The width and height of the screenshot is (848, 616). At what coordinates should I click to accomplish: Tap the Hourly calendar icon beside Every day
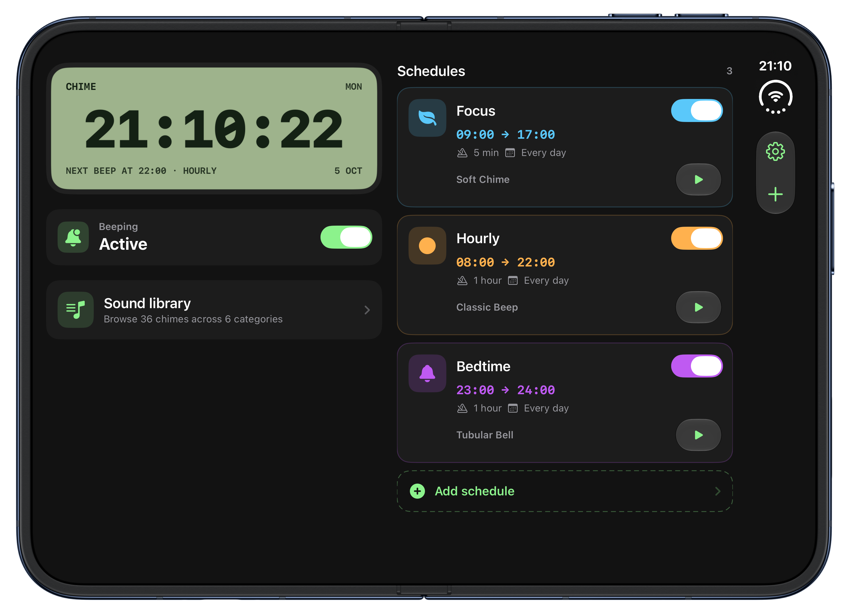[513, 281]
